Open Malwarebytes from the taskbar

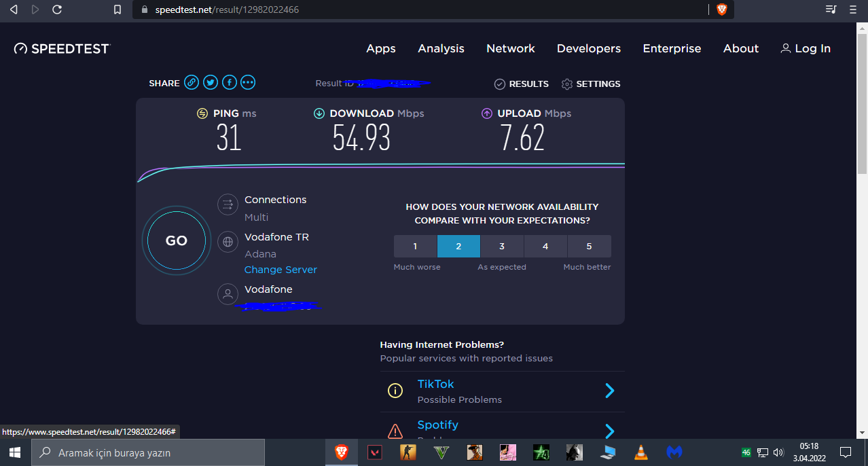674,452
